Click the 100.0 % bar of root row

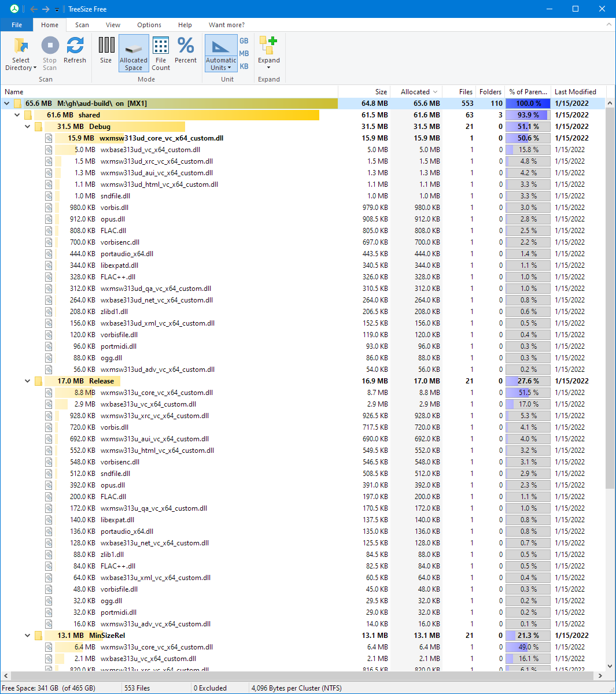pos(528,104)
